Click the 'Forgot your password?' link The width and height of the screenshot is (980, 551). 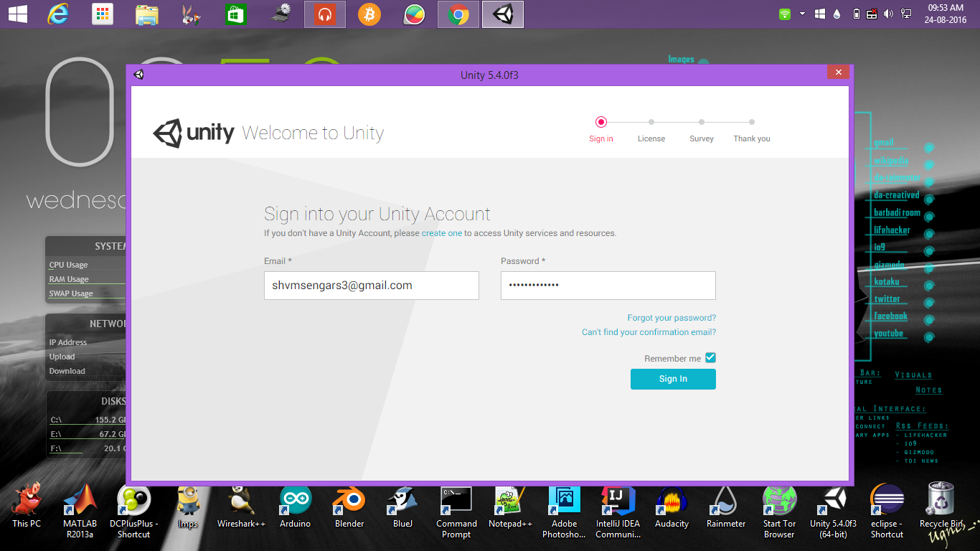coord(672,318)
